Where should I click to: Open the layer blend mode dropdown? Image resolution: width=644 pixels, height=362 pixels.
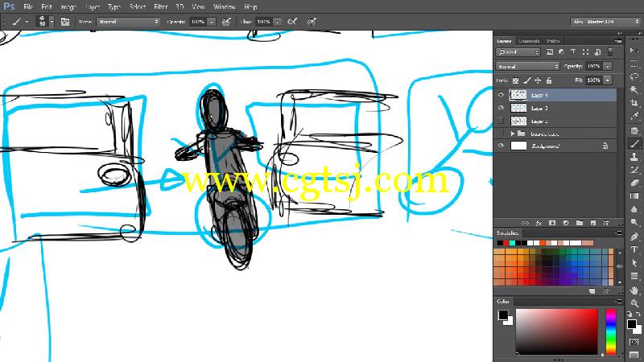point(527,66)
